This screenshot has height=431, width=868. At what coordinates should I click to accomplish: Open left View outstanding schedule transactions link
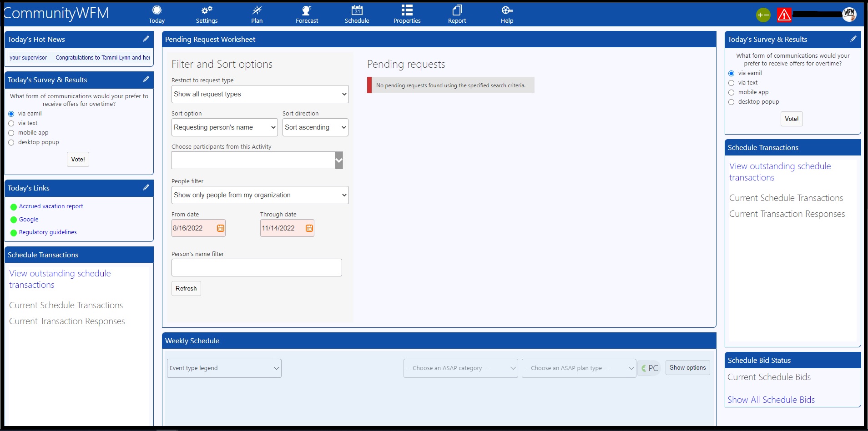(x=60, y=279)
